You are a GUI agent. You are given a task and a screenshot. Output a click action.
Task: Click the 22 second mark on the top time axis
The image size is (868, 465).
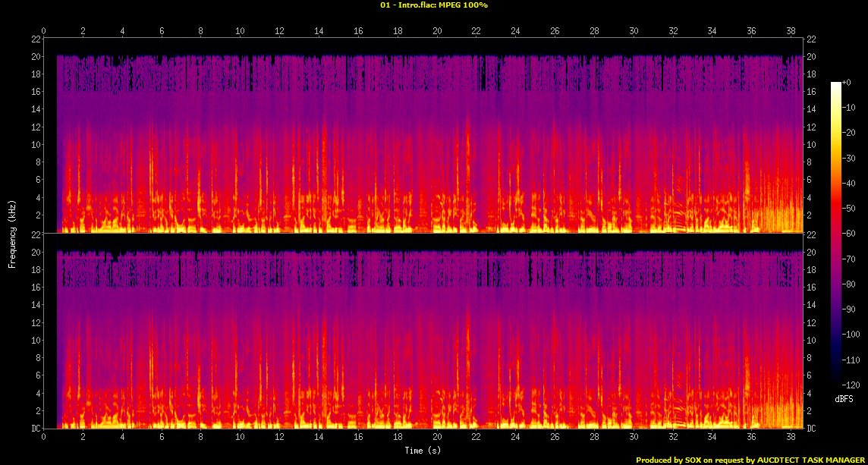[476, 31]
